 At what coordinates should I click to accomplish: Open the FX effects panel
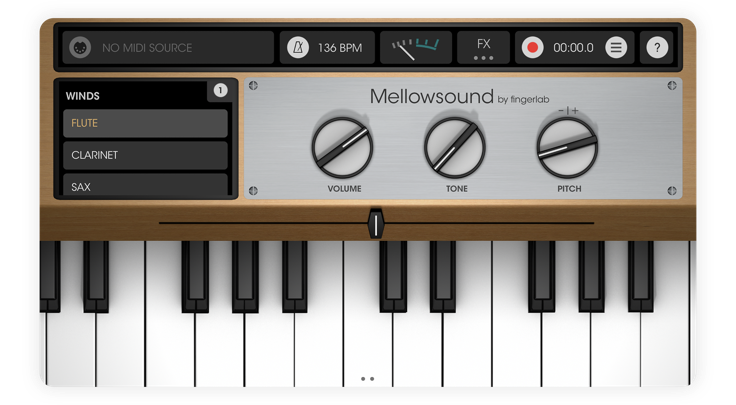coord(483,47)
